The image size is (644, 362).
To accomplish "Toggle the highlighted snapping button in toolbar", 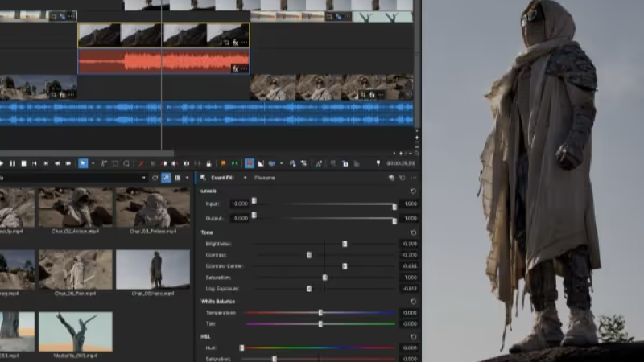I will (x=250, y=163).
